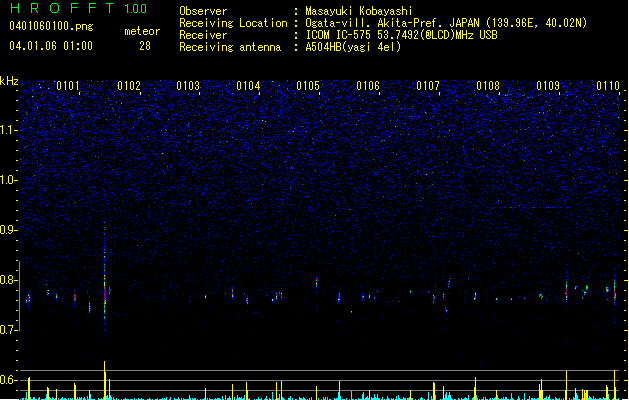
Task: Click time marker 0103
Action: pos(188,86)
